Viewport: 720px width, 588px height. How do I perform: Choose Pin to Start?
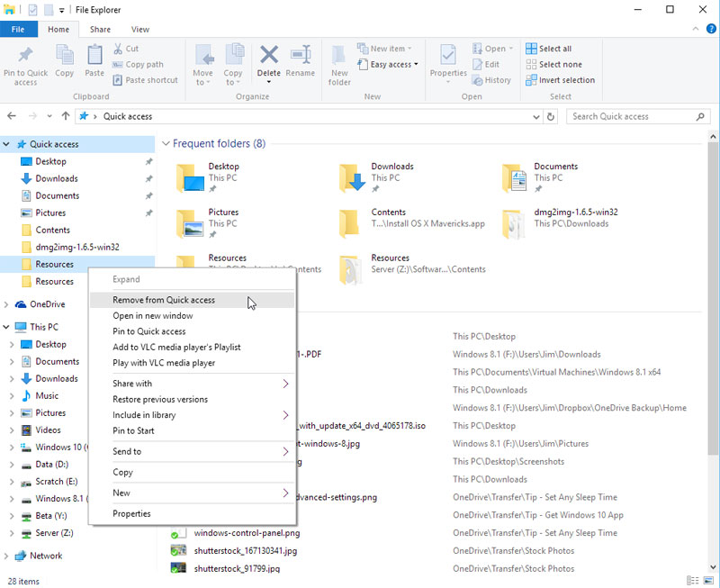pos(192,431)
